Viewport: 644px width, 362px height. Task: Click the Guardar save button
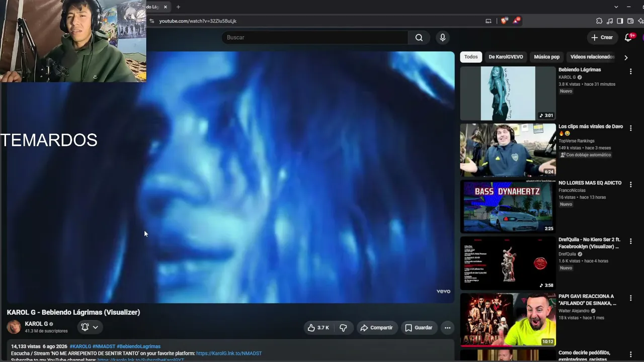coord(419,328)
